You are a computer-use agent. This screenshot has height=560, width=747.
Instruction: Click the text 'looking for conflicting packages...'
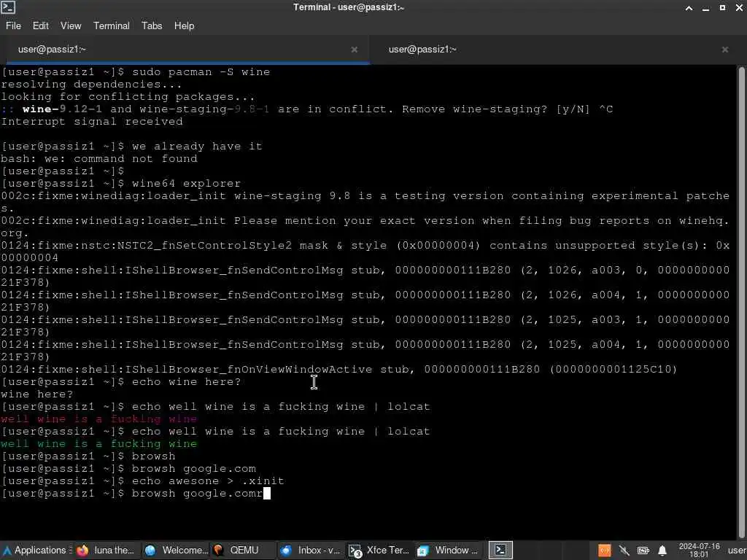click(128, 97)
